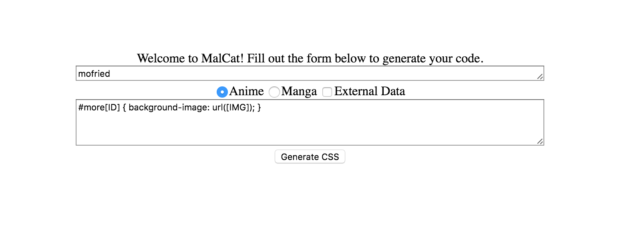Image resolution: width=644 pixels, height=232 pixels.
Task: Click the [IMG] placeholder in the template
Action: tap(239, 108)
